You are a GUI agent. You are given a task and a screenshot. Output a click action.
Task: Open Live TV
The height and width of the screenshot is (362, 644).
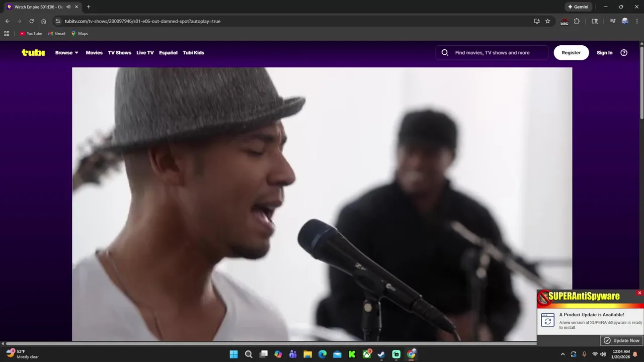[x=145, y=53]
